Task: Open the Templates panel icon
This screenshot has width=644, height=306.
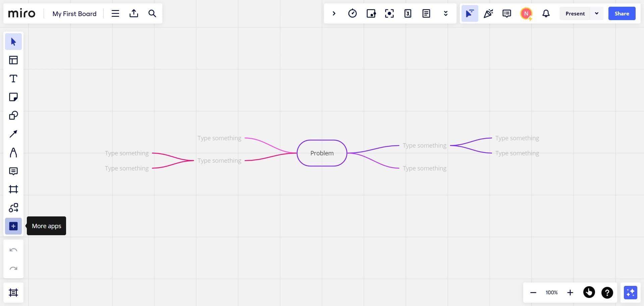Action: (13, 60)
